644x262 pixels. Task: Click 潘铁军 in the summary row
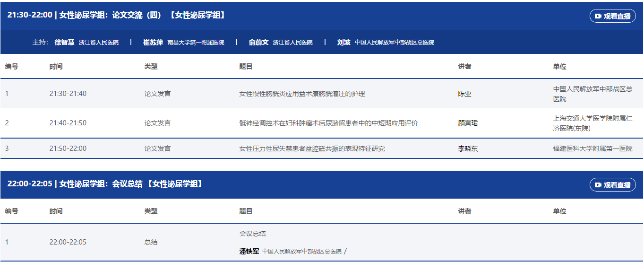[249, 251]
